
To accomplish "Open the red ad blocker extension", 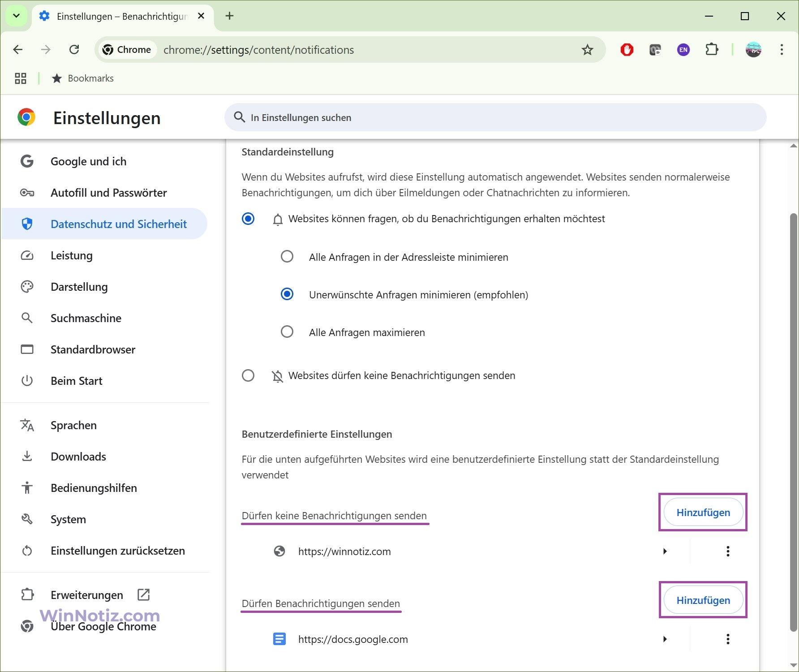I will click(x=627, y=50).
